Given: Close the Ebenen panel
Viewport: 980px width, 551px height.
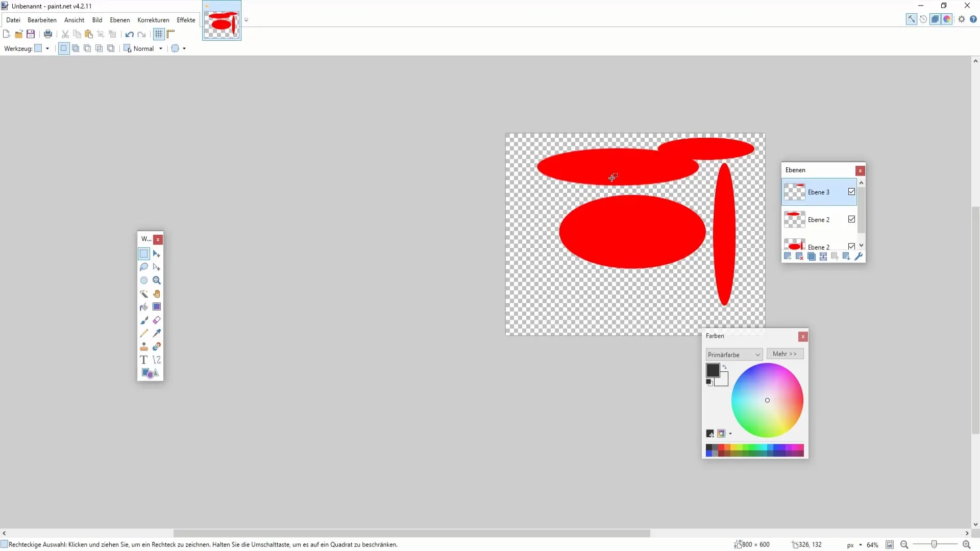Looking at the screenshot, I should [x=860, y=171].
